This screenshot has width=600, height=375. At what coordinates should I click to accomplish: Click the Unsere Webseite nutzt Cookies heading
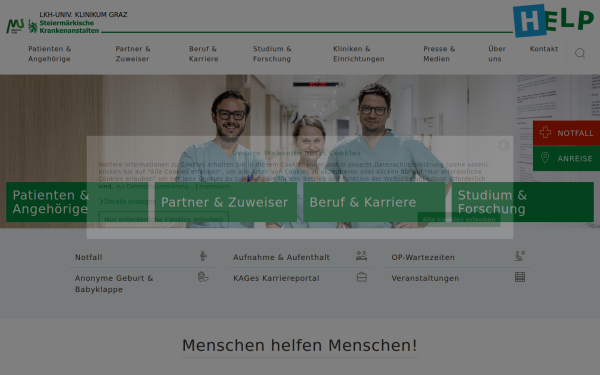297,153
